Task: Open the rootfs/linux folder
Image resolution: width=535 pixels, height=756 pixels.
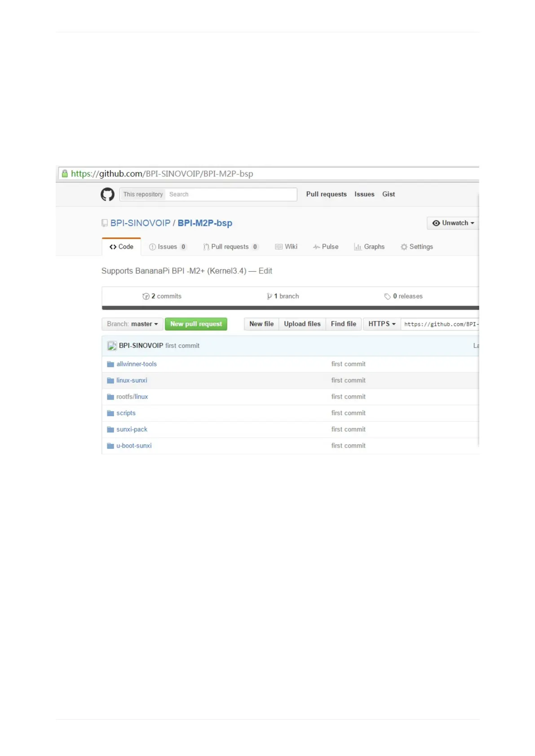Action: [132, 397]
